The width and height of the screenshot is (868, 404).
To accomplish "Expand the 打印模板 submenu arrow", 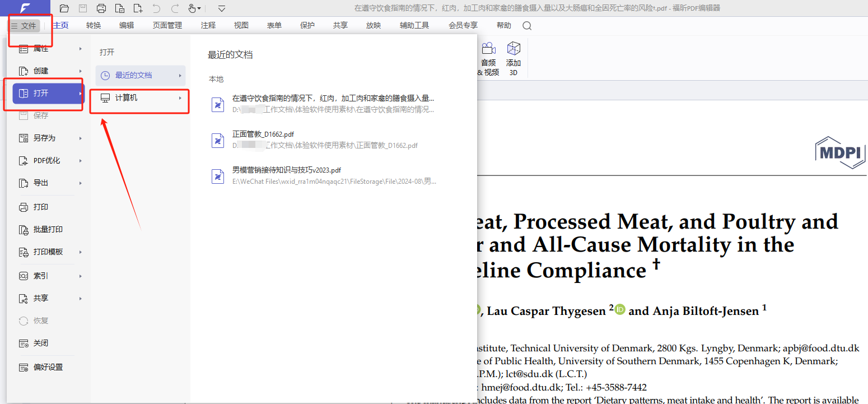I will tap(81, 252).
